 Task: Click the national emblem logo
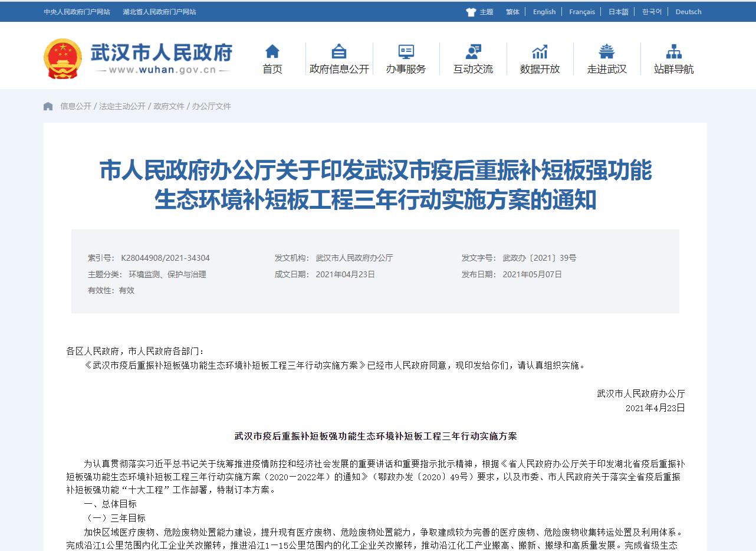pos(63,58)
